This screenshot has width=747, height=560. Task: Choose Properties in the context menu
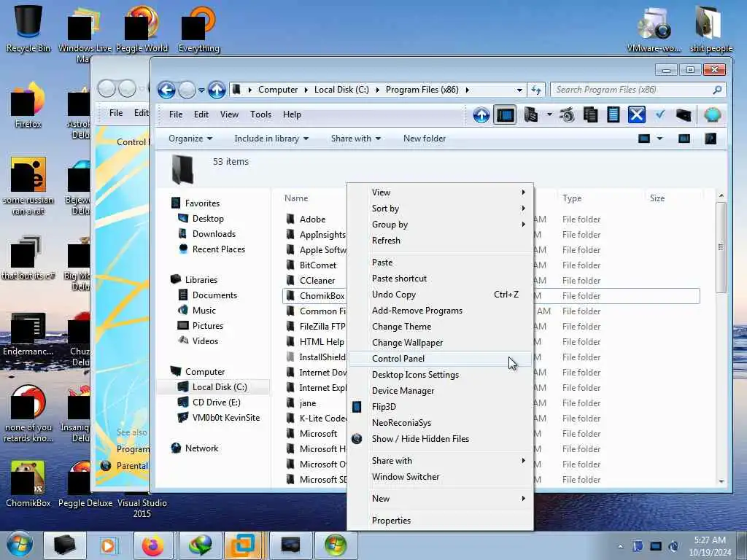point(441,521)
